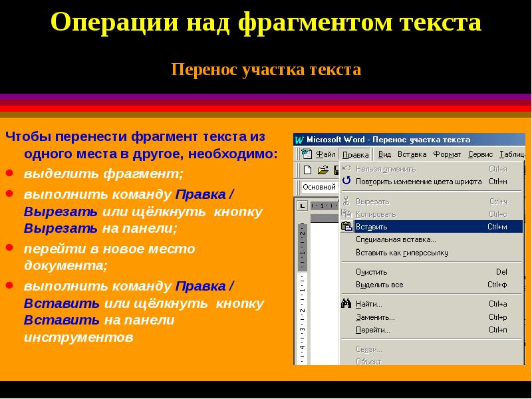
Task: Click the undo arrow icon beside Нельзя отменить
Action: click(346, 168)
